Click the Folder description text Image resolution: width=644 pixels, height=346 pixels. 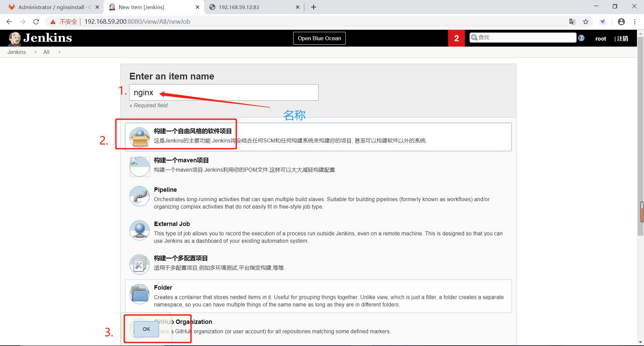click(329, 301)
